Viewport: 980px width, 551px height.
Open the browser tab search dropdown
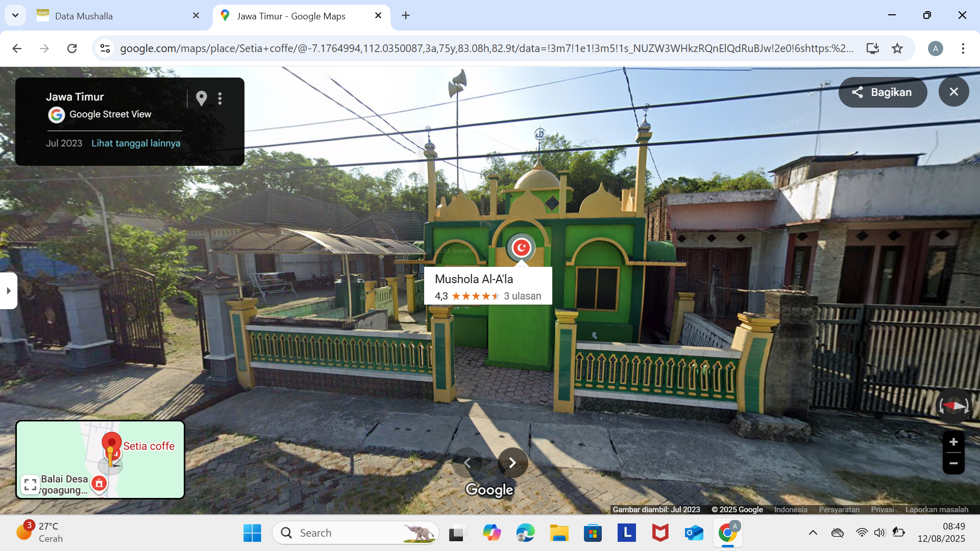[15, 15]
